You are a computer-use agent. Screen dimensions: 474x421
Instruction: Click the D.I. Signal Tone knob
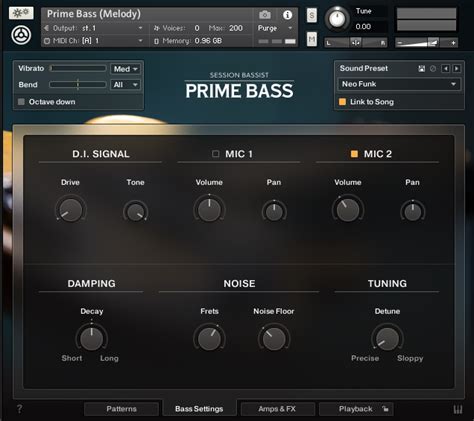pos(136,212)
